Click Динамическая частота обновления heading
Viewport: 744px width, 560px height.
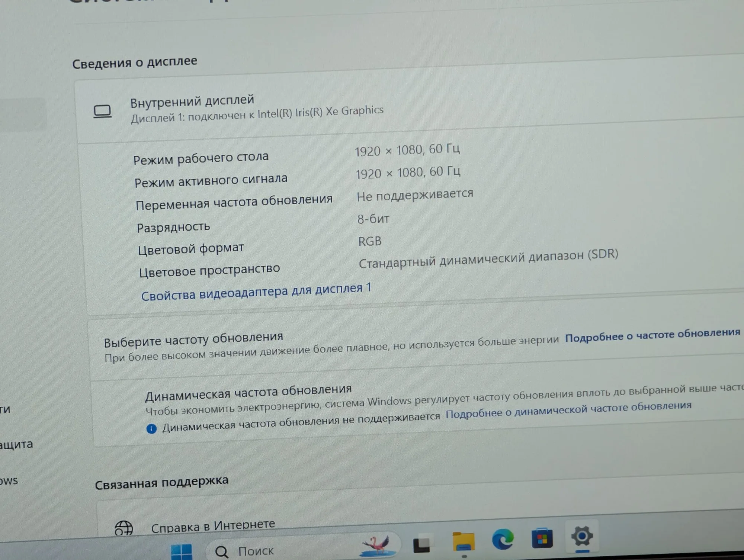click(248, 393)
